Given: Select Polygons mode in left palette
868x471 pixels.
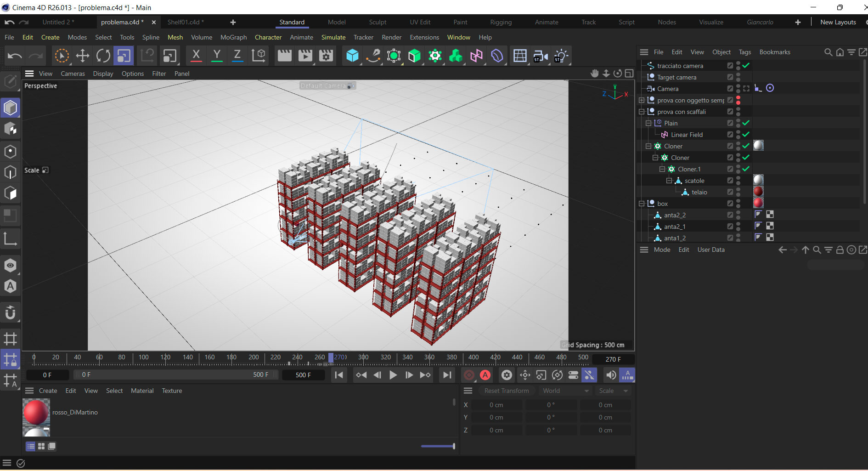Looking at the screenshot, I should (11, 193).
